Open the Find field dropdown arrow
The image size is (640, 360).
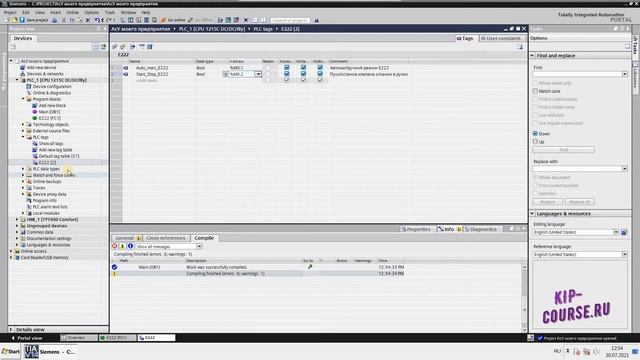(x=624, y=74)
